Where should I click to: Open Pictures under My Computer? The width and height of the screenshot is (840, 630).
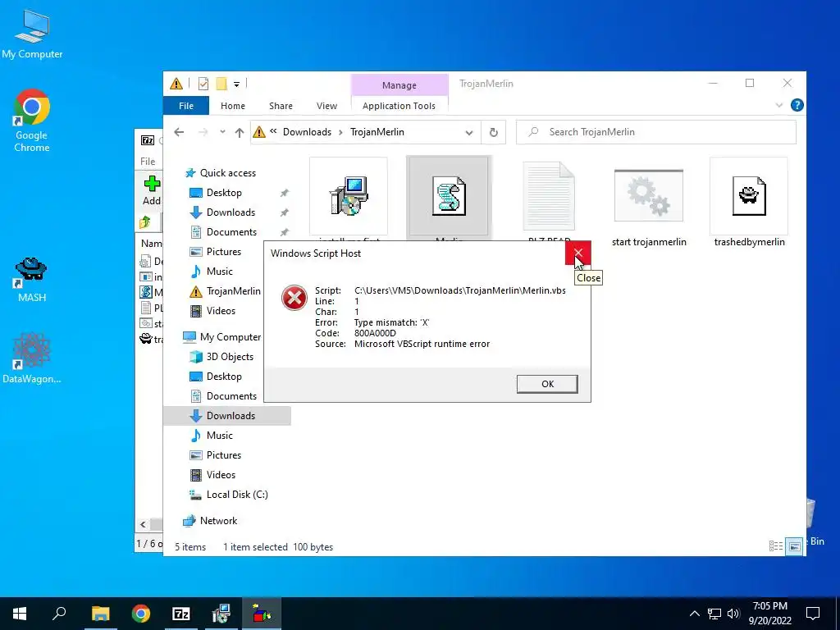click(x=224, y=454)
